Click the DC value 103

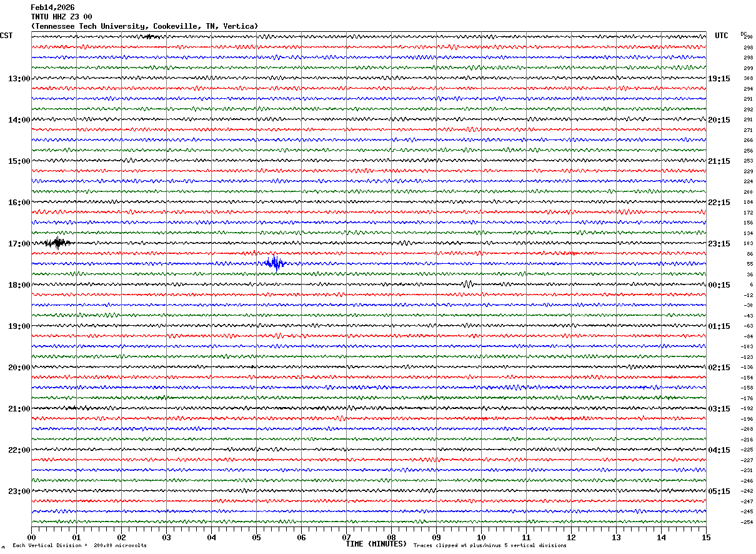coord(748,243)
